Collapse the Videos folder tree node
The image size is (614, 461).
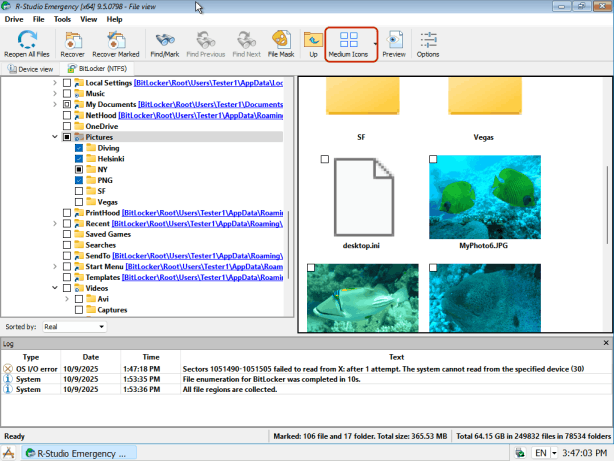coord(55,288)
